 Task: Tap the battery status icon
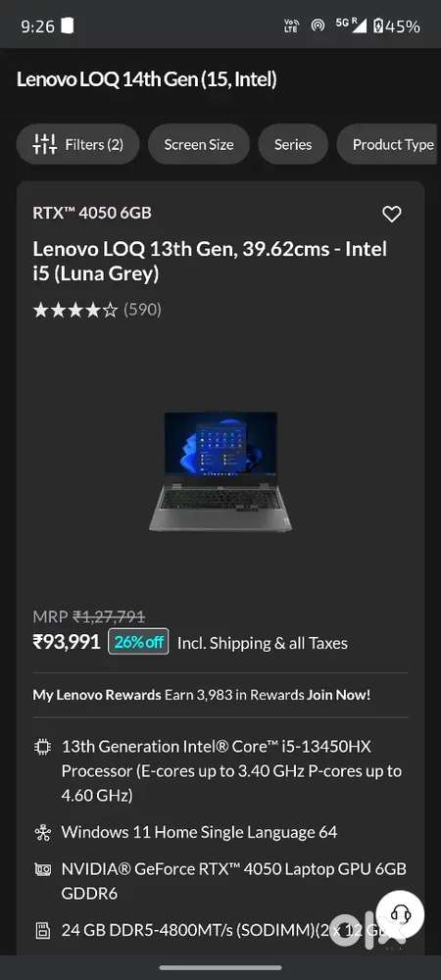(378, 26)
